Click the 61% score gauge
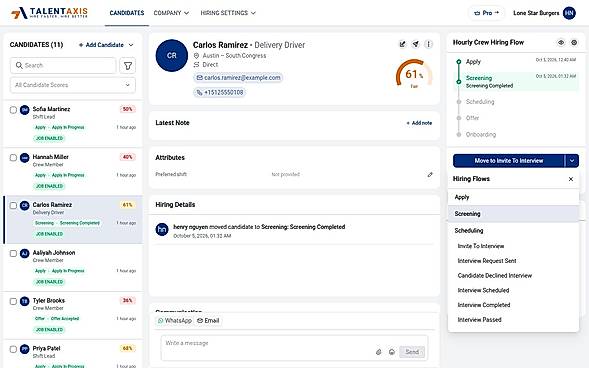Screen dimensions: 589x368 point(414,74)
